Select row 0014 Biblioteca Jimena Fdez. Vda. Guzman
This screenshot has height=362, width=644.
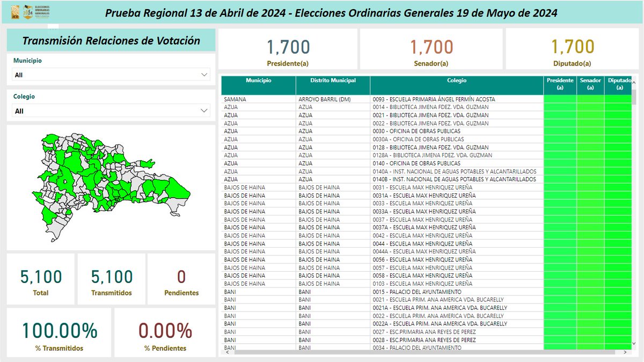pos(427,107)
